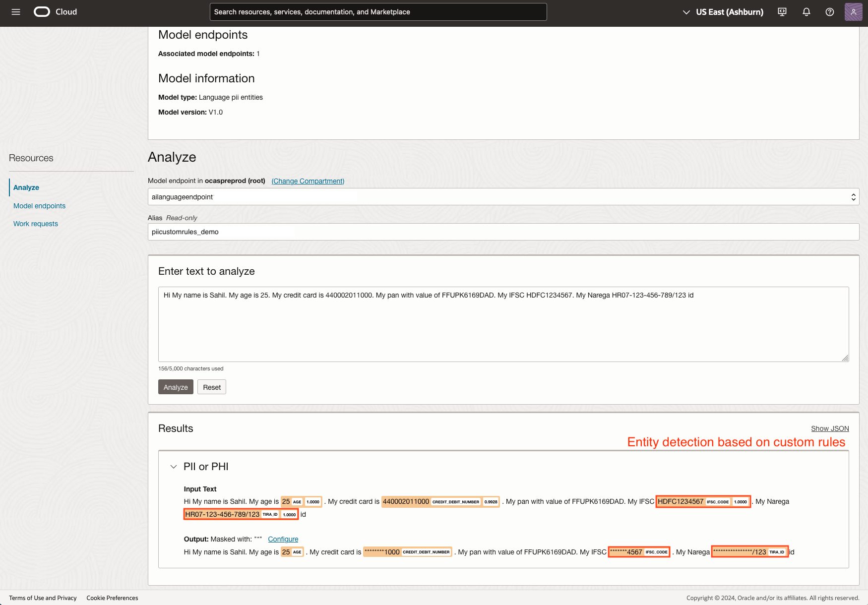The image size is (868, 605).
Task: Click the Change Compartment link
Action: (308, 181)
